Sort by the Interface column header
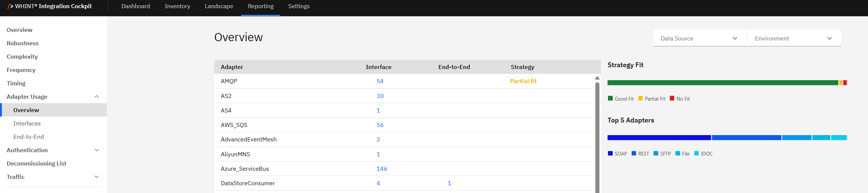 pyautogui.click(x=378, y=67)
